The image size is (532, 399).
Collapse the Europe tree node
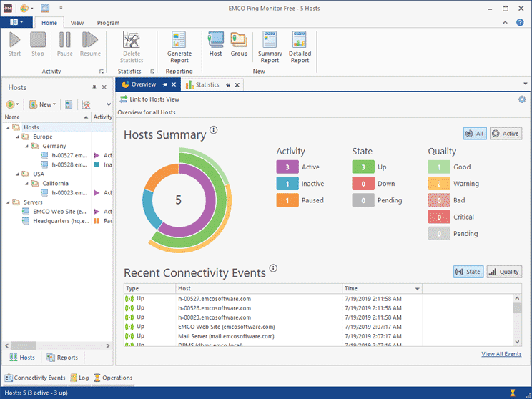pos(16,137)
